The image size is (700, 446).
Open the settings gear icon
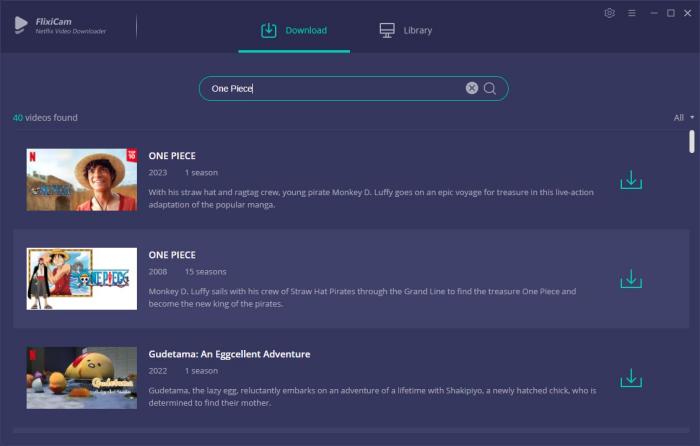coord(610,13)
